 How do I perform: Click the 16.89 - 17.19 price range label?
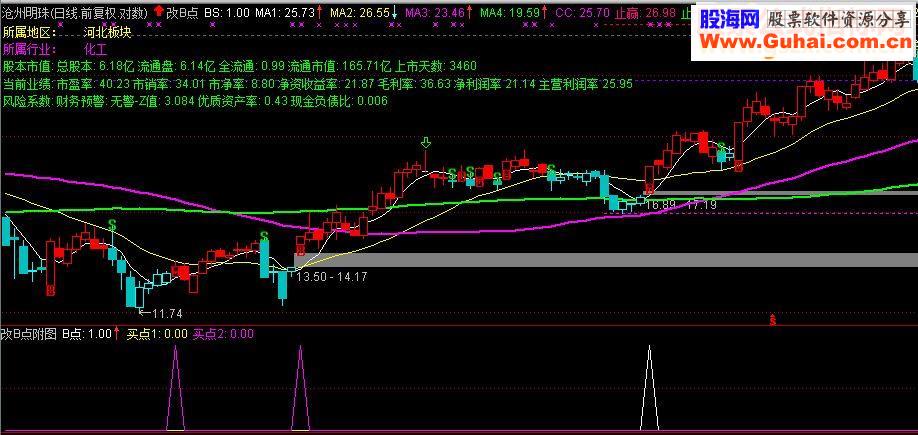point(683,205)
